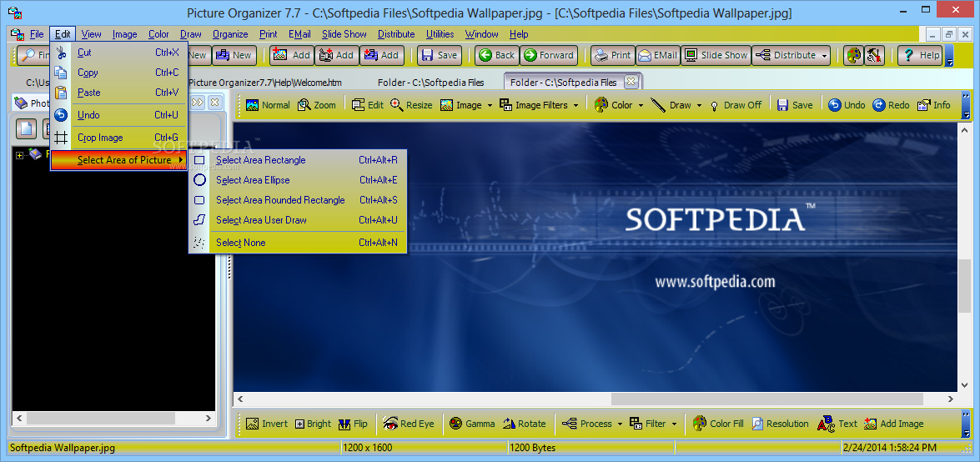This screenshot has height=462, width=980.
Task: Select the Zoom tool in picture toolbar
Action: (317, 105)
